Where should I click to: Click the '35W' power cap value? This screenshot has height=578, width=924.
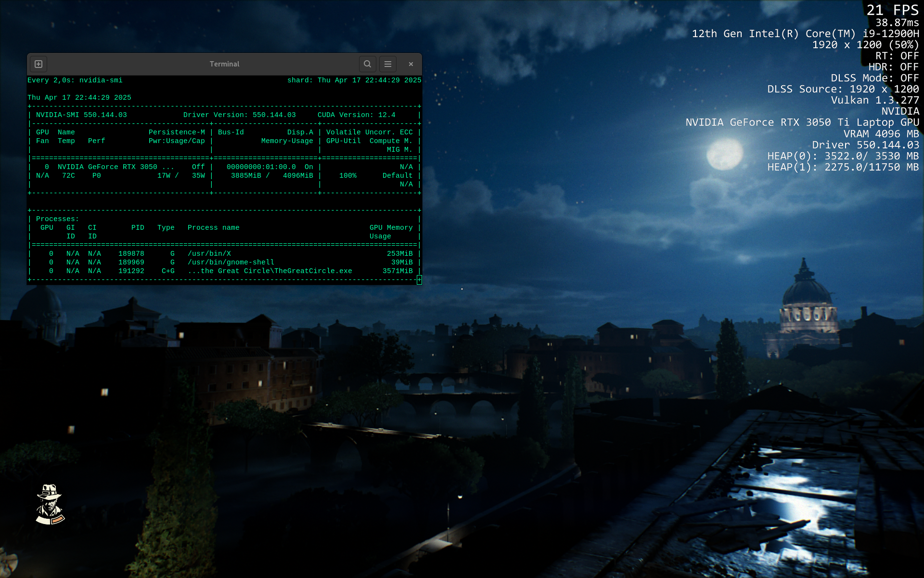tap(198, 176)
